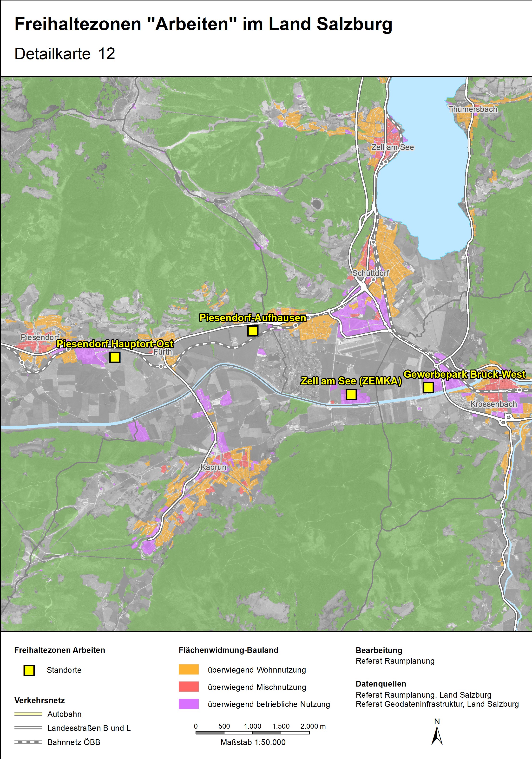
Task: Click the Detailkarte 12 subtitle
Action: [x=65, y=53]
